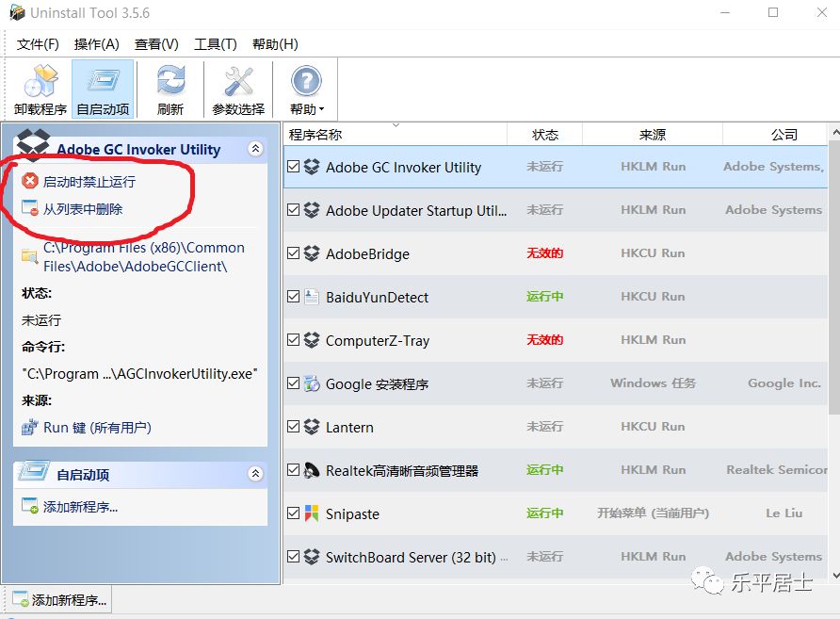
Task: Click the Run 键 registry icon
Action: 29,427
